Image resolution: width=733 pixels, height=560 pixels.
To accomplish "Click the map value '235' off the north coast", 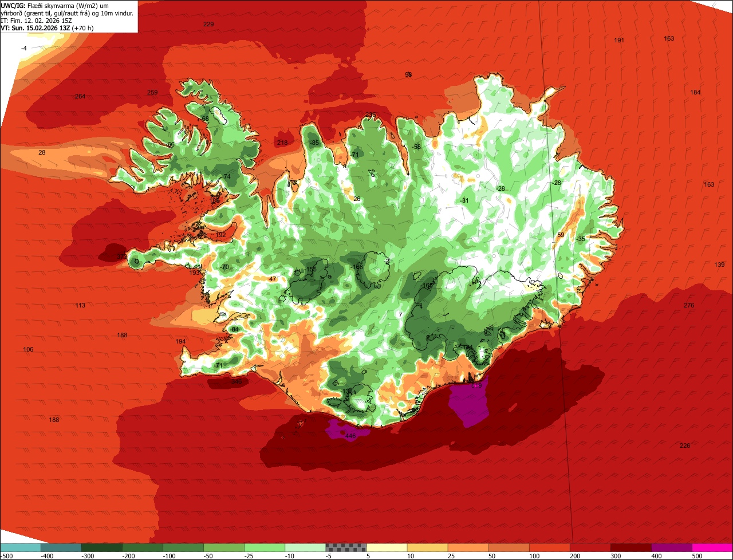I will pyautogui.click(x=371, y=115).
